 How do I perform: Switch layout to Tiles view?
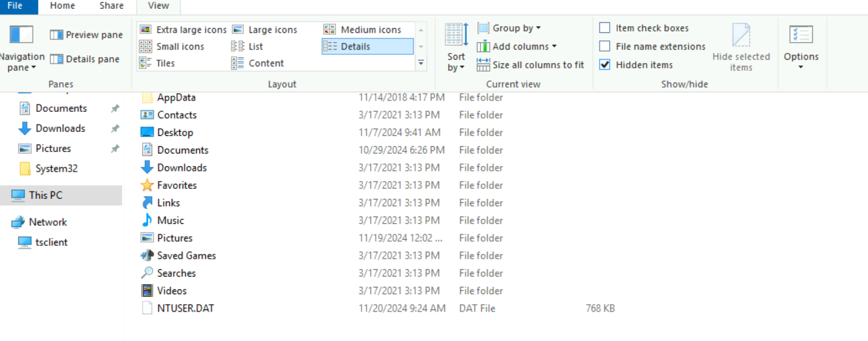click(157, 63)
